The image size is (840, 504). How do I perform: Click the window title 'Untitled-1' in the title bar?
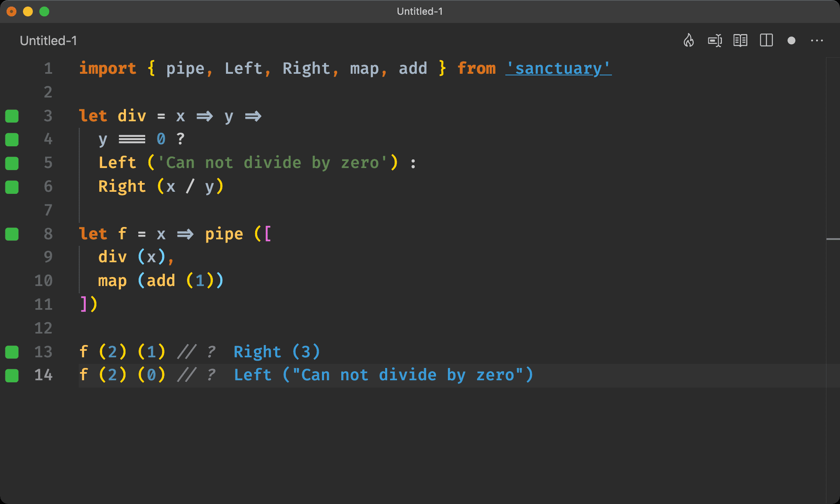coord(420,11)
